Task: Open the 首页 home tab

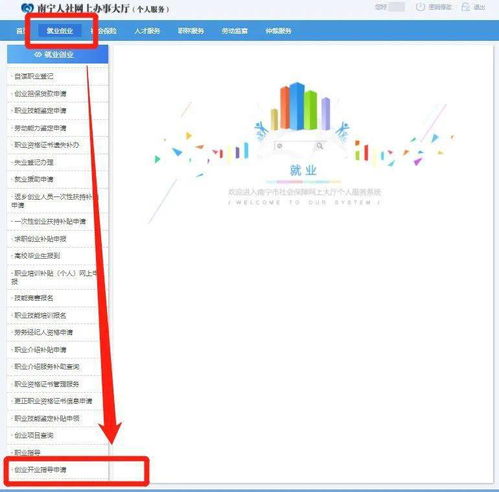Action: pos(21,31)
